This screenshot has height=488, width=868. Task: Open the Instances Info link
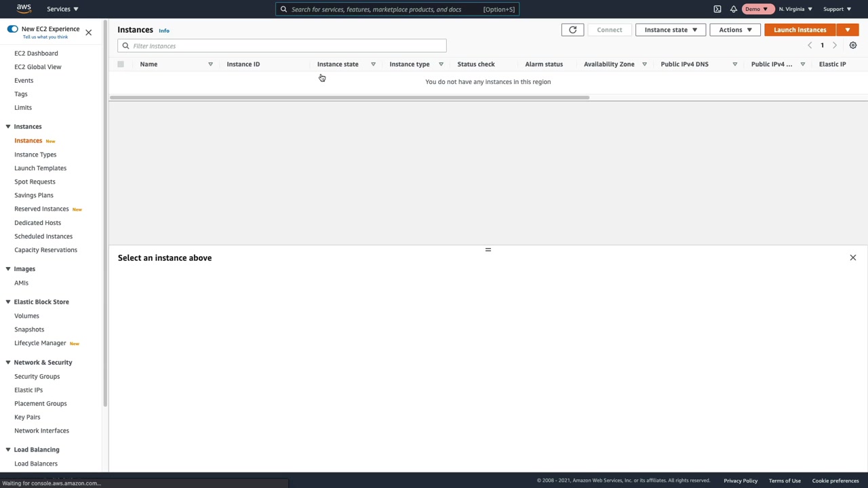[164, 30]
